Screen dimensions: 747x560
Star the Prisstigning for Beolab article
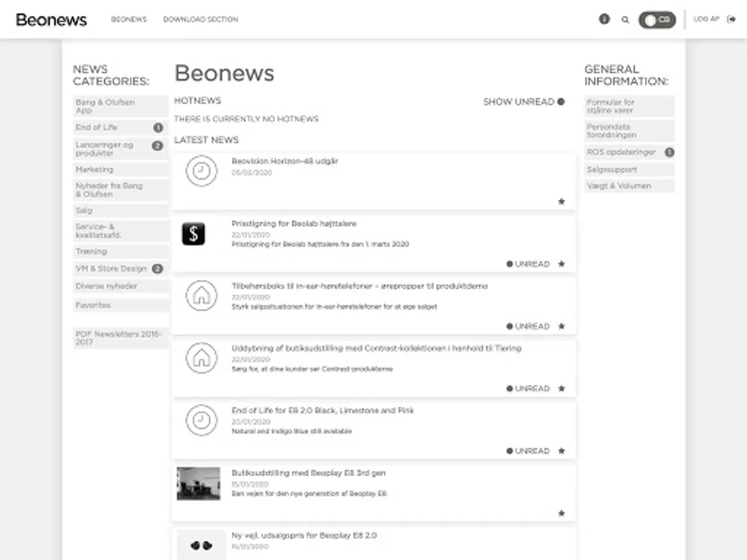tap(561, 264)
